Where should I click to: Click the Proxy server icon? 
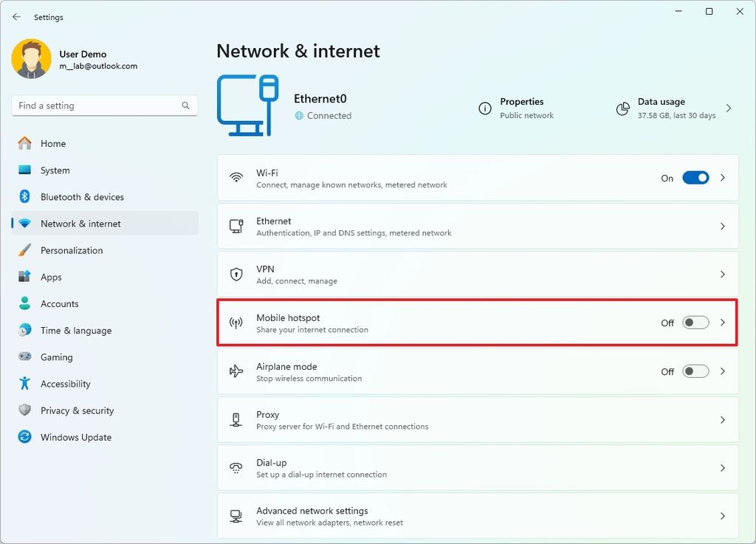pyautogui.click(x=236, y=419)
